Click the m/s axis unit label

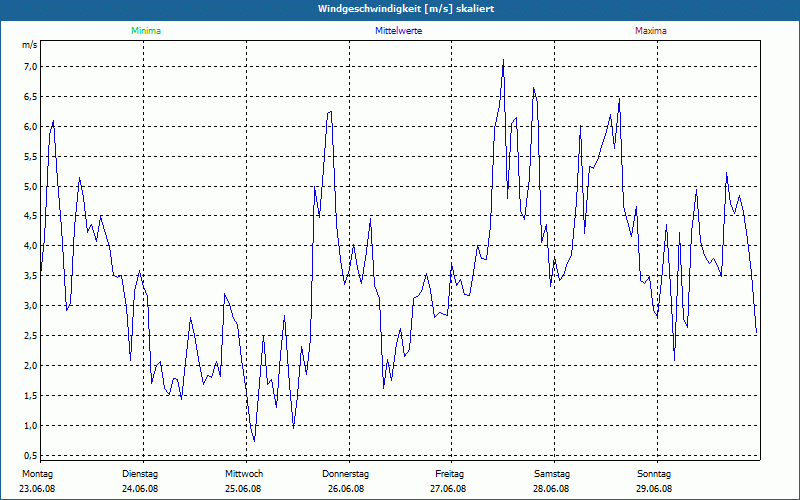(x=30, y=45)
